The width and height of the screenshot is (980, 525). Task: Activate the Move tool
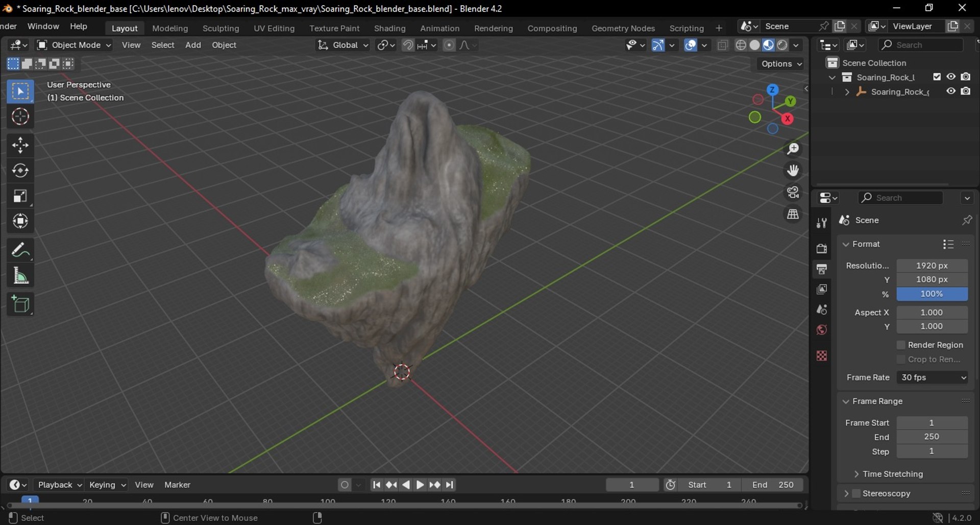tap(20, 146)
